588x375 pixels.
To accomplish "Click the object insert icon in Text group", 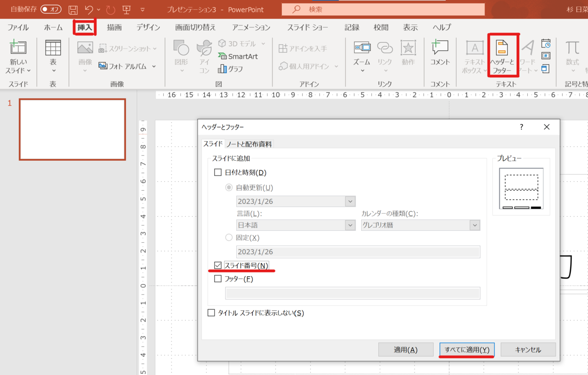I will pyautogui.click(x=546, y=69).
